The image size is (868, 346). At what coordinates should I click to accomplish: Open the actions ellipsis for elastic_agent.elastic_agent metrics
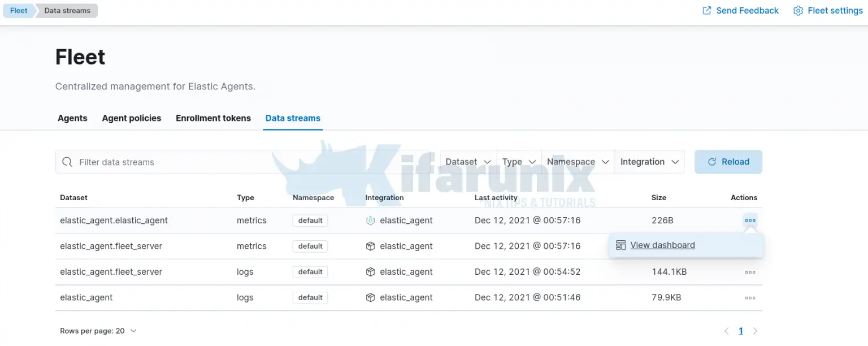point(750,220)
